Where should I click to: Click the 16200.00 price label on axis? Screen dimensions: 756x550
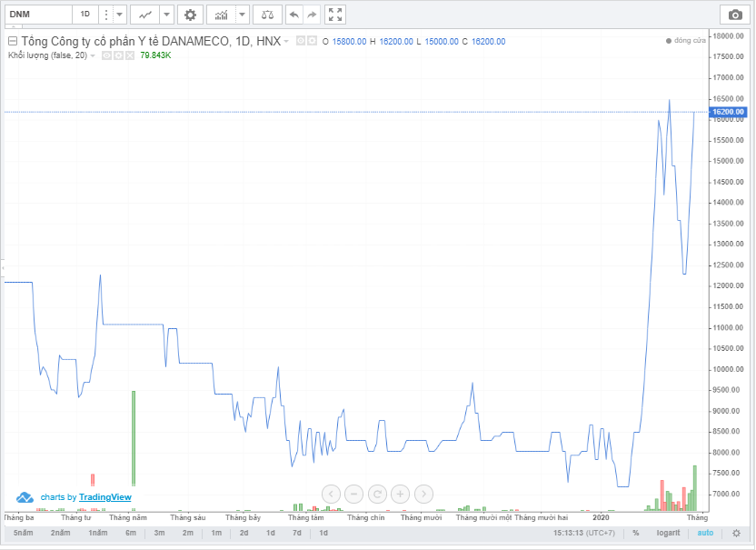pos(728,112)
